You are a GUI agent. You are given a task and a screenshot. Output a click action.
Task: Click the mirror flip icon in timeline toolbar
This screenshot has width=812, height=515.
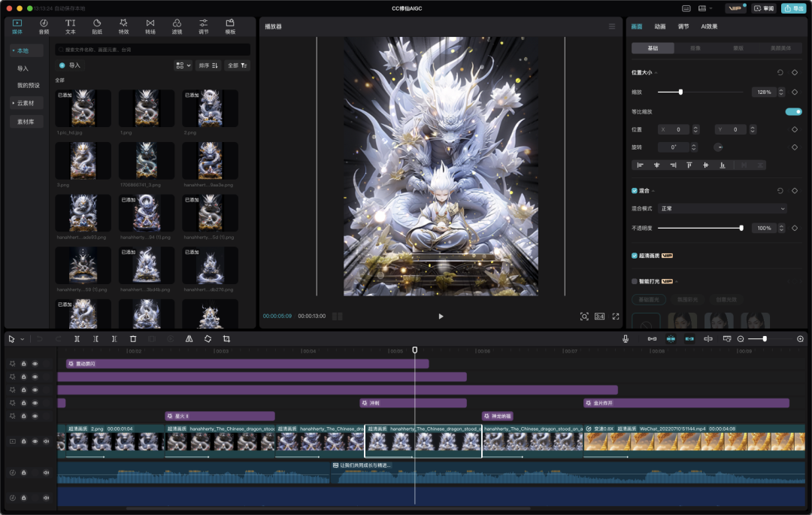point(189,339)
